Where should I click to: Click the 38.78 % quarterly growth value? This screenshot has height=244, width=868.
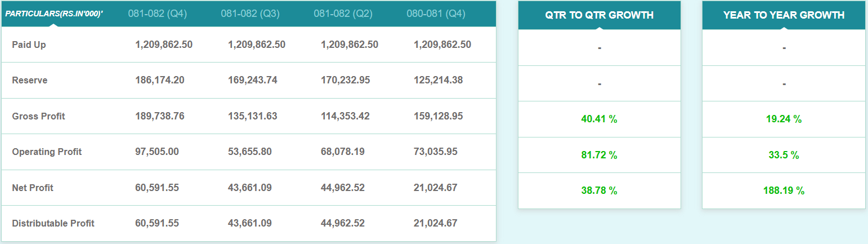pyautogui.click(x=599, y=190)
